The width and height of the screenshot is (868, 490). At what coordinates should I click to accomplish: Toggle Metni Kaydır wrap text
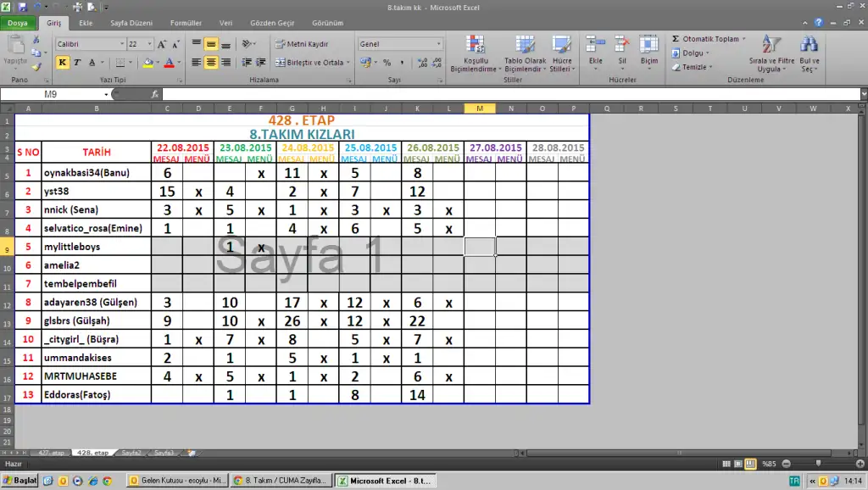[302, 44]
